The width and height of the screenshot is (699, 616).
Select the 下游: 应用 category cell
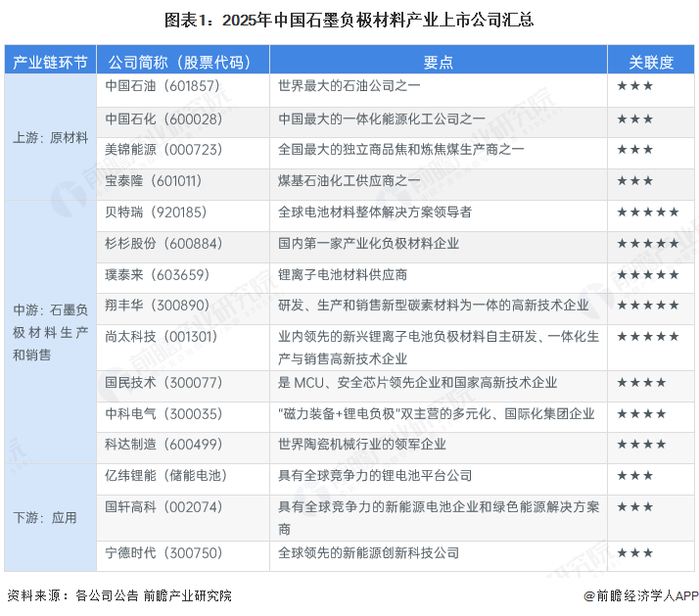45,517
